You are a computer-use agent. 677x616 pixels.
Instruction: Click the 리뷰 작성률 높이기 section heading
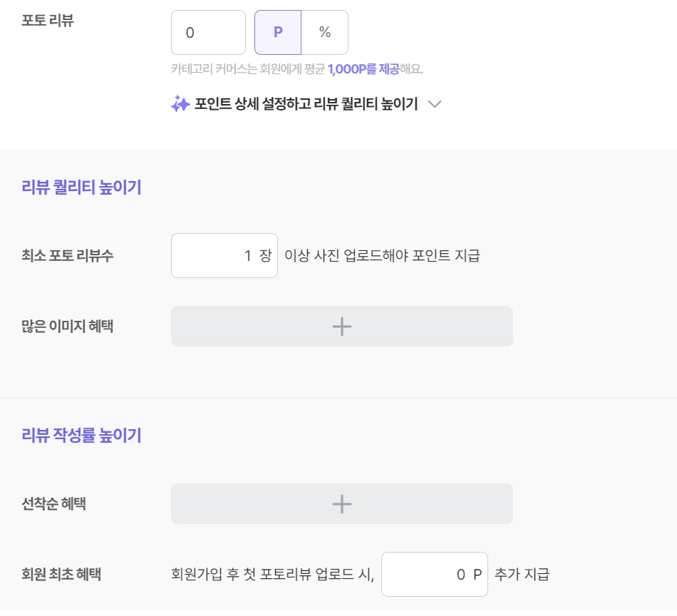(x=81, y=436)
